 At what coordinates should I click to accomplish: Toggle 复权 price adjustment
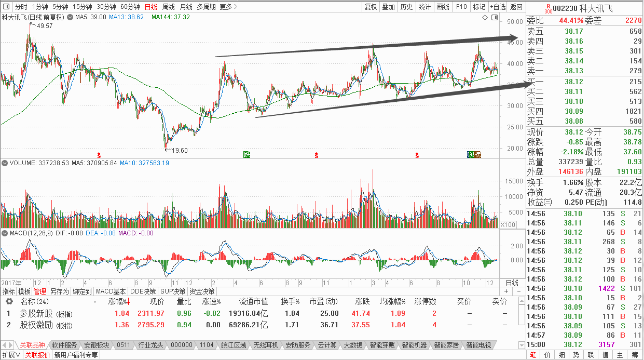point(371,7)
